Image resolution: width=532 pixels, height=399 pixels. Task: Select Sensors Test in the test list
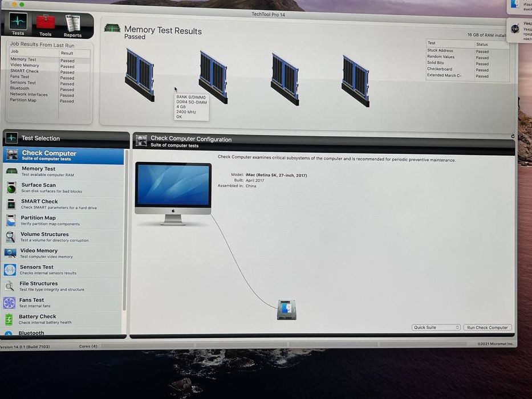tap(62, 270)
